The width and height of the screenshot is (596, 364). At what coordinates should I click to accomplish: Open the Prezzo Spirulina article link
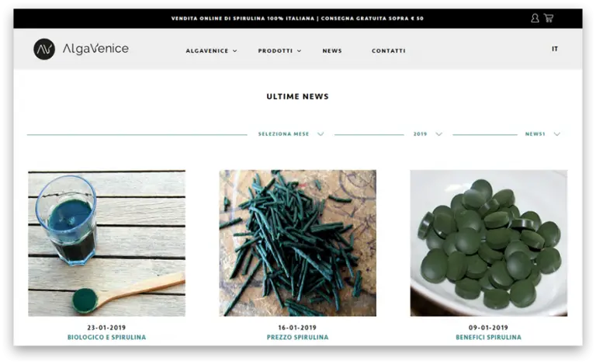298,338
